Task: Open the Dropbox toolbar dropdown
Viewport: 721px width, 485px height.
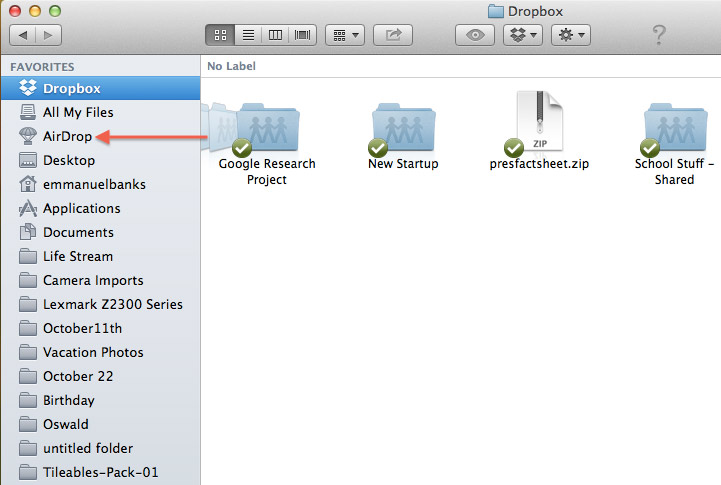Action: click(522, 35)
